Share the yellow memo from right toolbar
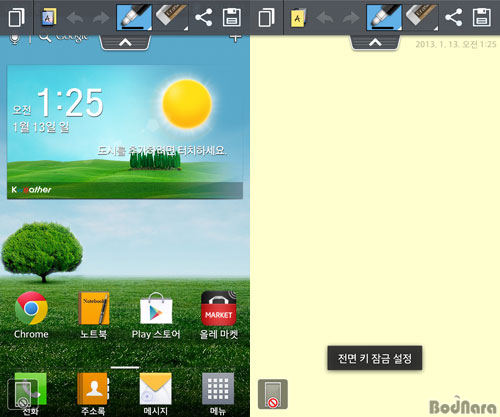This screenshot has width=500, height=417. [454, 17]
